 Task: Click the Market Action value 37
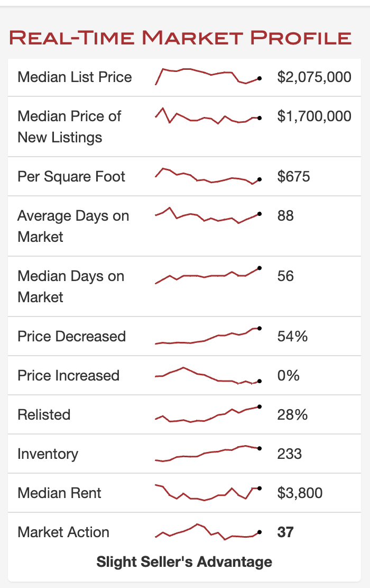coord(285,532)
